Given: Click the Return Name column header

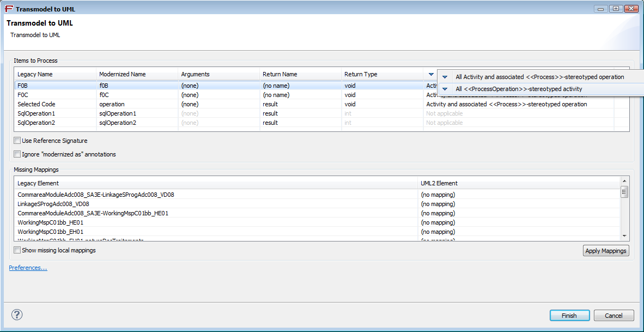Looking at the screenshot, I should pos(300,74).
